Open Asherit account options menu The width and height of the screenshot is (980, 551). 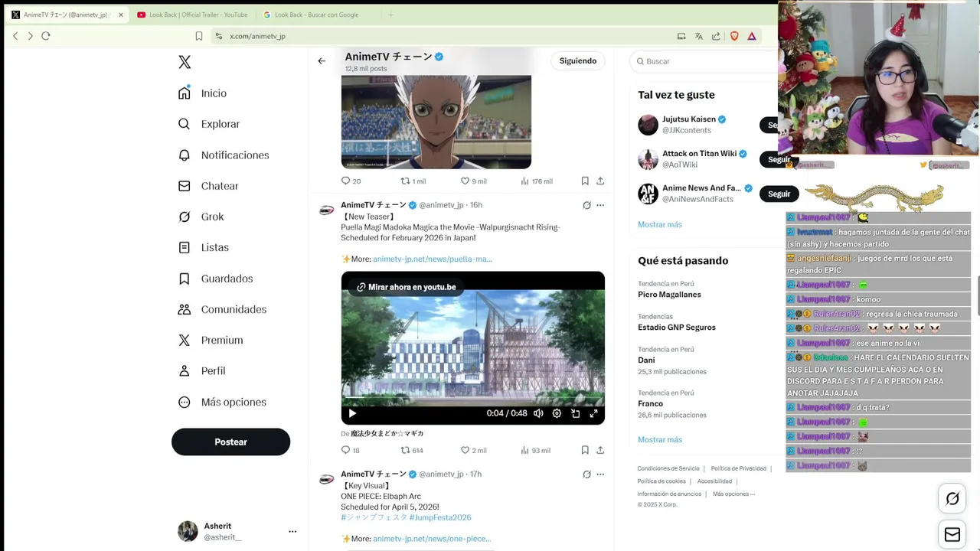[292, 531]
